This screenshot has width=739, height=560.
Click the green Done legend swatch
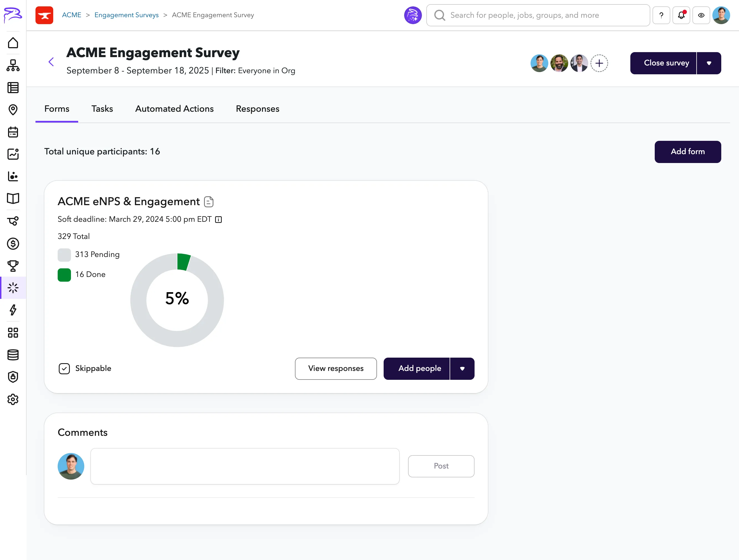coord(64,275)
